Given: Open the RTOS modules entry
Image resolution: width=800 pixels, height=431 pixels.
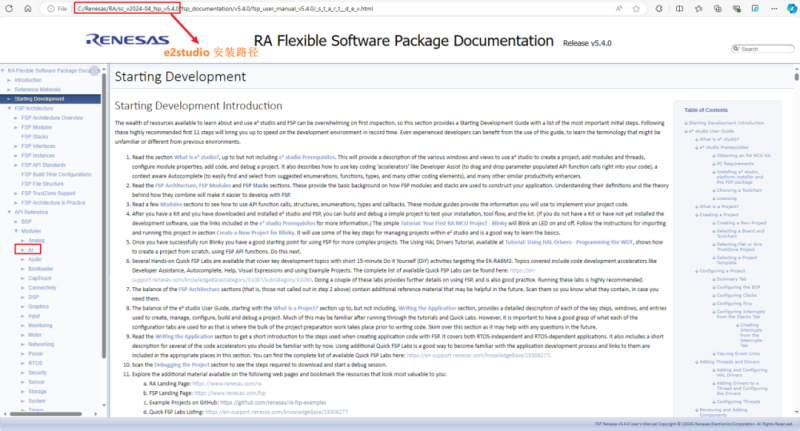Looking at the screenshot, I should tap(35, 363).
